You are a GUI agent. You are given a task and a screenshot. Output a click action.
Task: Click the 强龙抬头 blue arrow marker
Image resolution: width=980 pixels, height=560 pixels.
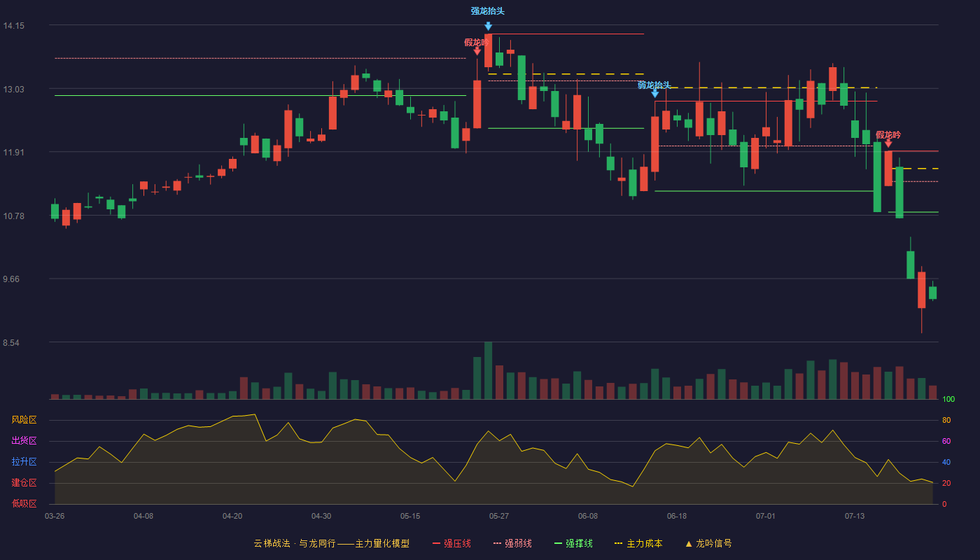[x=488, y=26]
